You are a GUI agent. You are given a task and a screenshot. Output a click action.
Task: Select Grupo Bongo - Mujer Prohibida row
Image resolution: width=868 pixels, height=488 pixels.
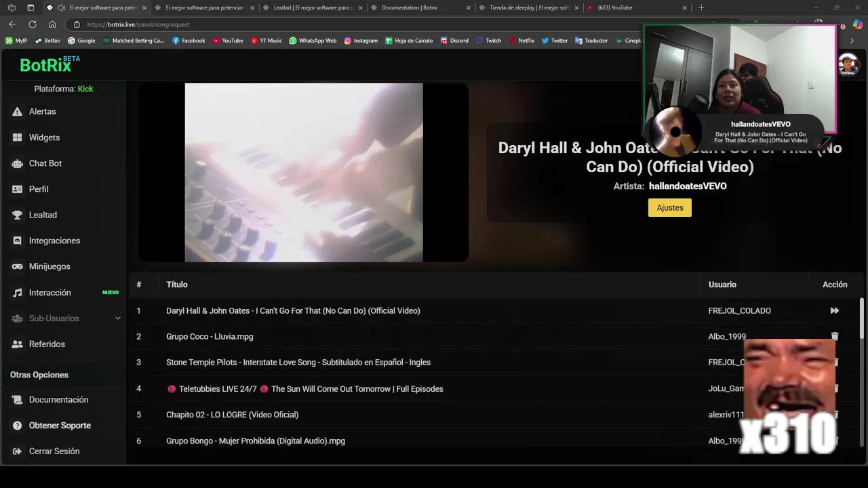pyautogui.click(x=495, y=441)
